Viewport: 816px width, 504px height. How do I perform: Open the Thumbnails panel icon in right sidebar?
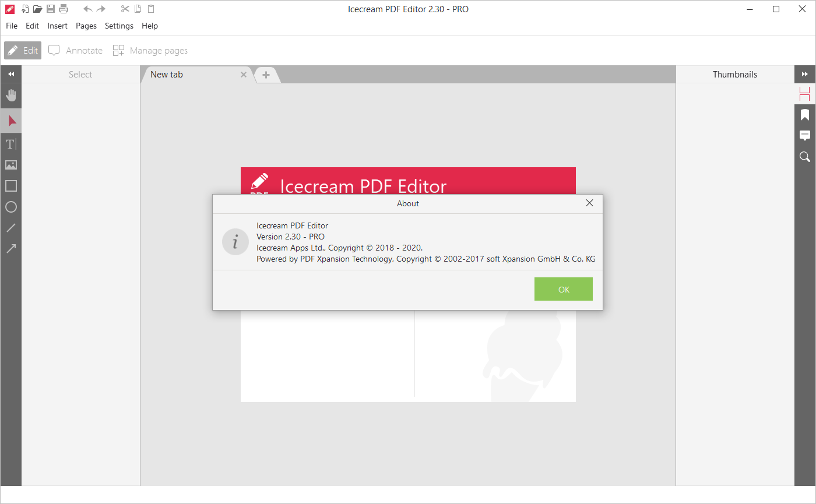(805, 94)
